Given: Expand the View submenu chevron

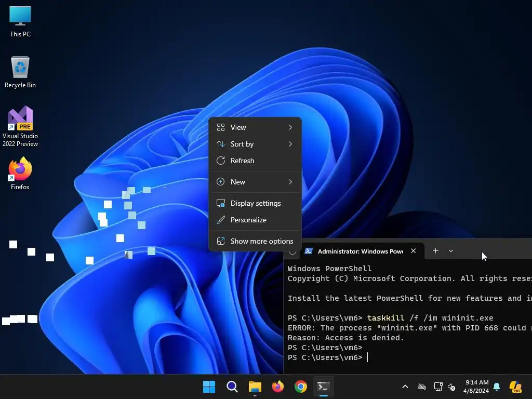Looking at the screenshot, I should [x=290, y=127].
